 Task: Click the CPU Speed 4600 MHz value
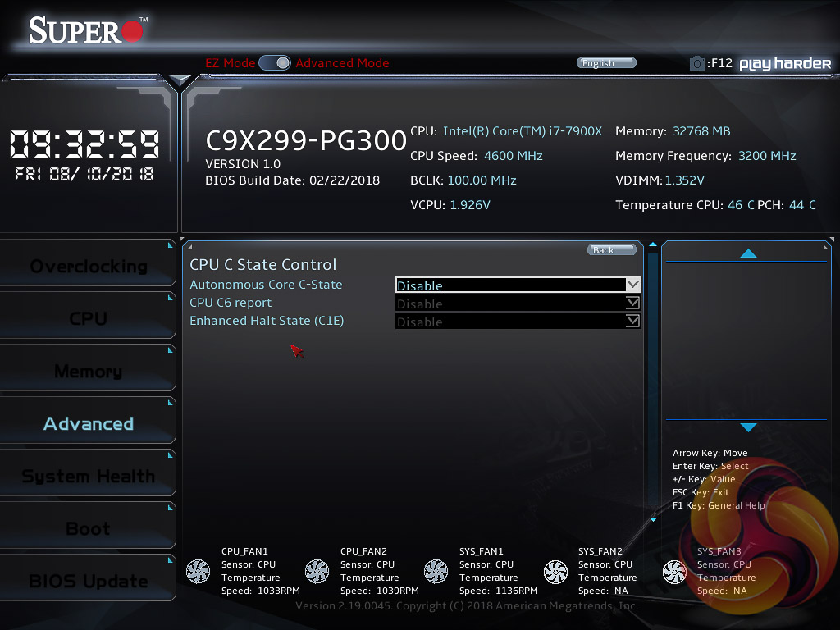[514, 156]
